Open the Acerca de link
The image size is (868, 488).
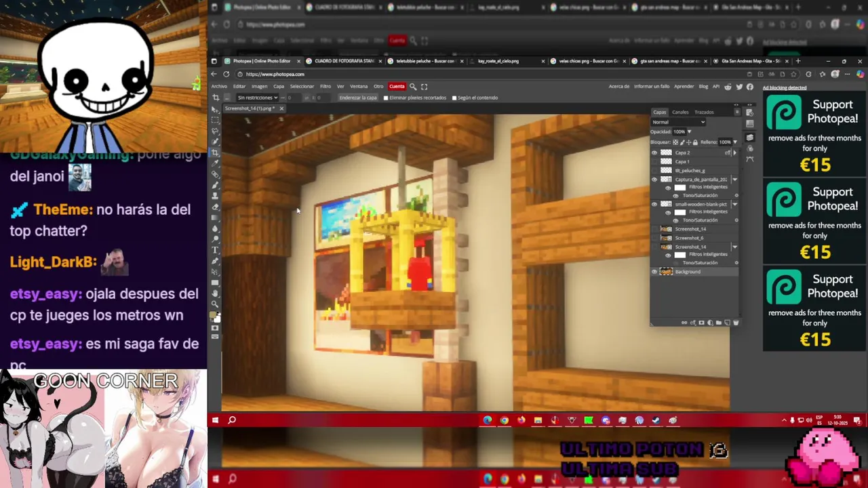(x=619, y=86)
